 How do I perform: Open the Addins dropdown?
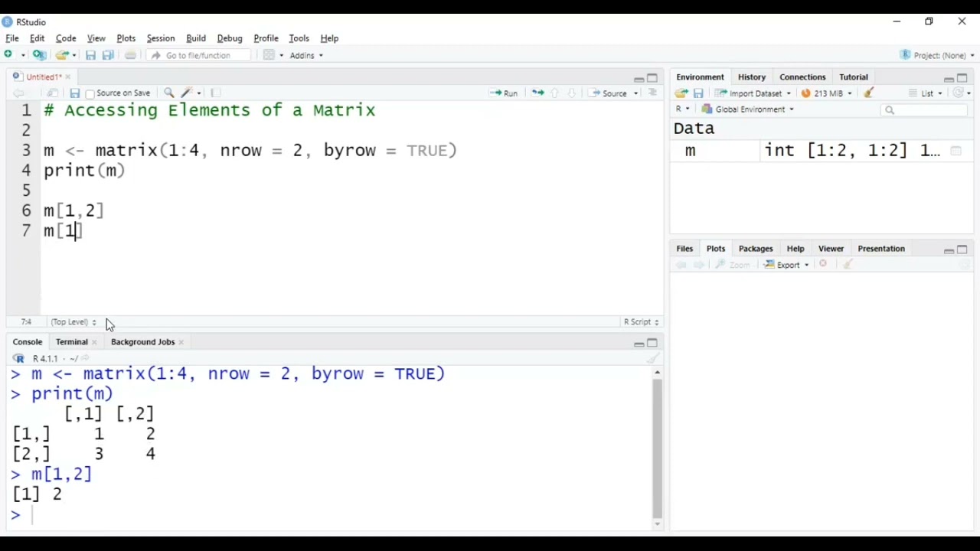pos(306,55)
